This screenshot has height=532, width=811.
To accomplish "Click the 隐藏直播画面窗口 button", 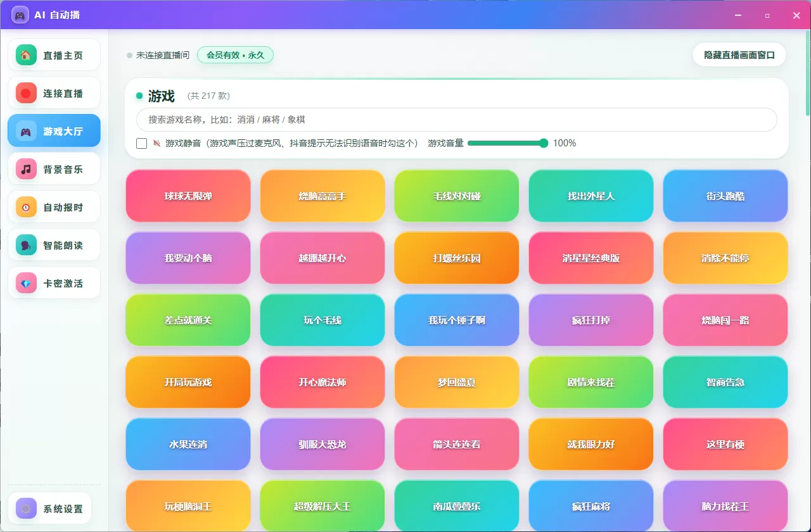I will [739, 55].
